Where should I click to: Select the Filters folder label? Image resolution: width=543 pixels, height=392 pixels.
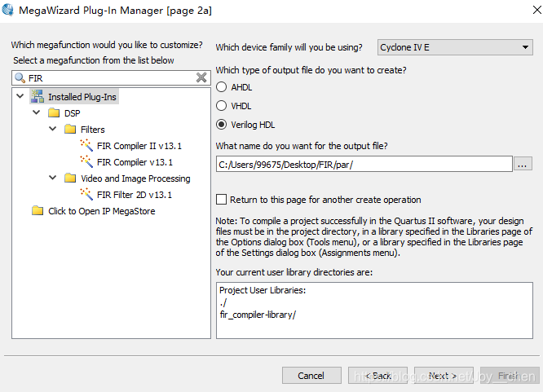point(92,130)
